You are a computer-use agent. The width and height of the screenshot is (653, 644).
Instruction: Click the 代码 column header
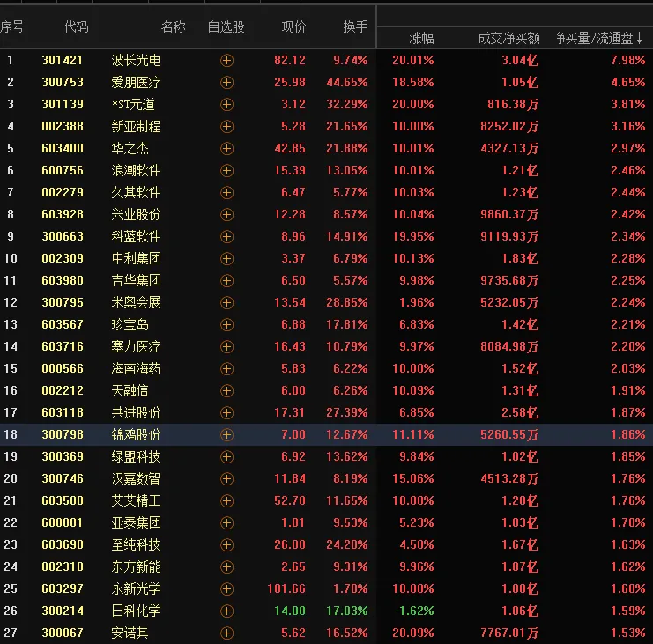(x=76, y=26)
